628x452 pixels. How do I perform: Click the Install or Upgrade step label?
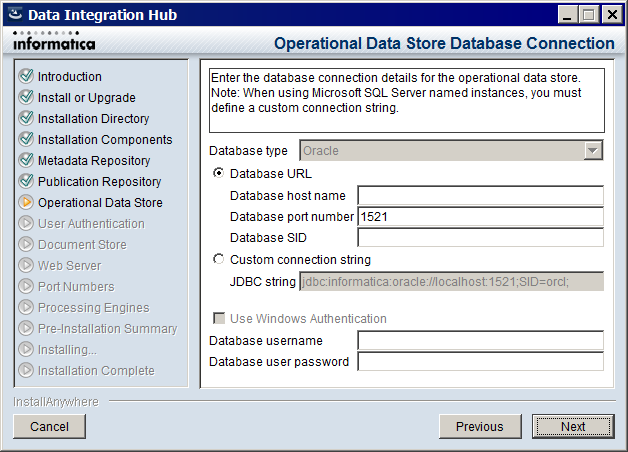coord(87,98)
